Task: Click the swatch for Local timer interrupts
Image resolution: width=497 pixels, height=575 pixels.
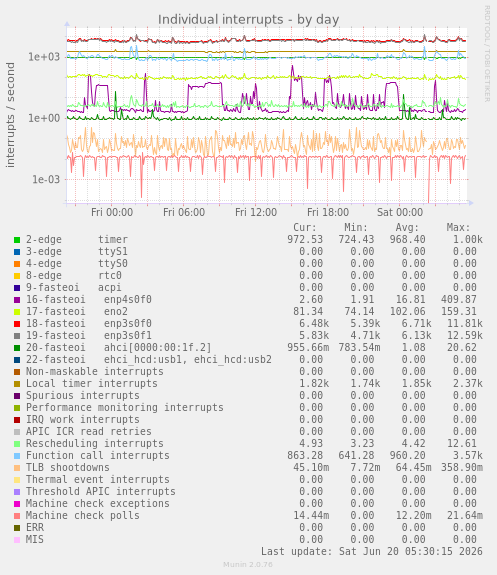Action: click(17, 384)
